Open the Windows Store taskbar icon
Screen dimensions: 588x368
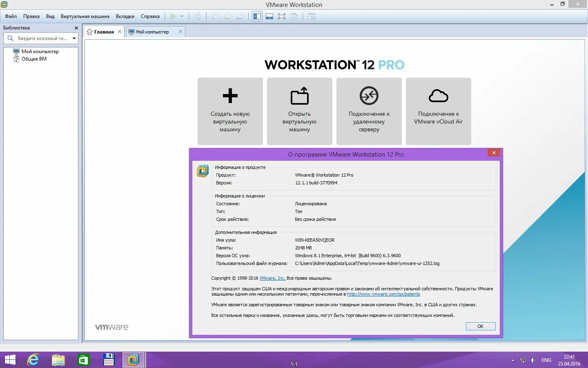83,360
